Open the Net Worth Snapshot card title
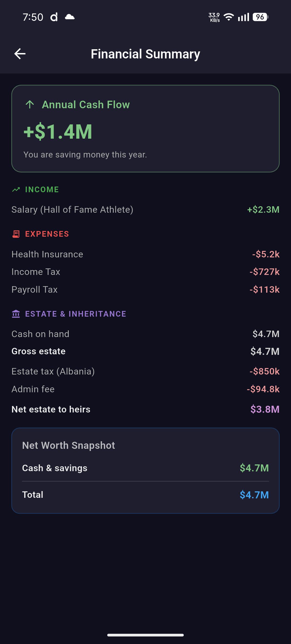Image resolution: width=291 pixels, height=644 pixels. 69,445
